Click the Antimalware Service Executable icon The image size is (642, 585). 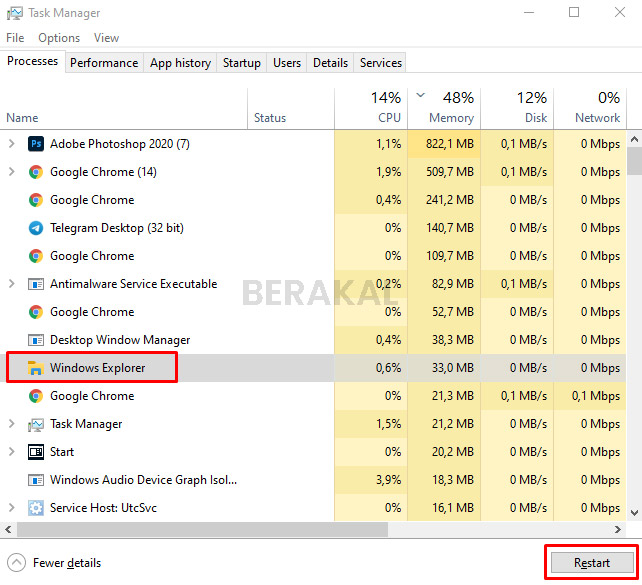coord(36,284)
